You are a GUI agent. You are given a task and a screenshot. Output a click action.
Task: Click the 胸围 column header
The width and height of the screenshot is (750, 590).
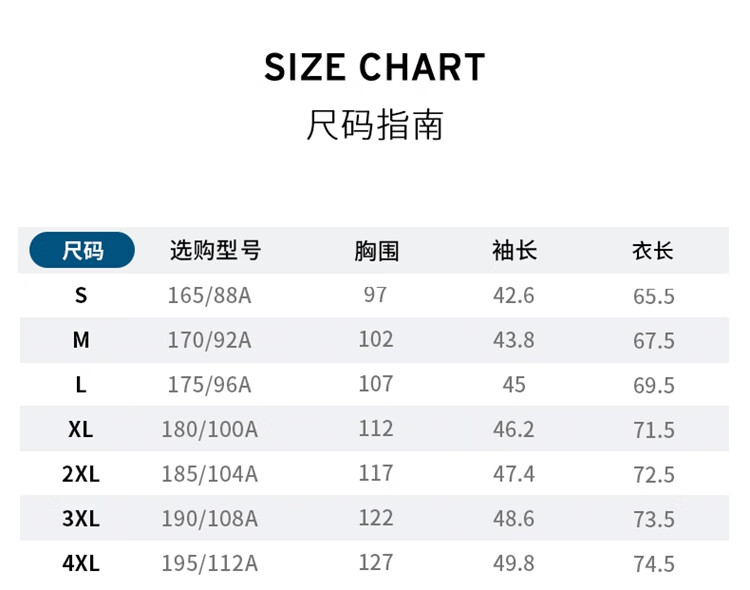click(376, 251)
